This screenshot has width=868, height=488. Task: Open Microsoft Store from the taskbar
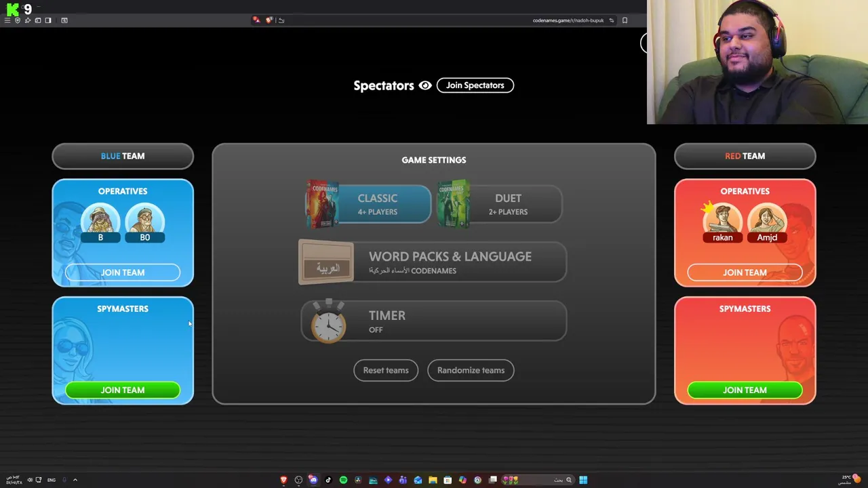pyautogui.click(x=448, y=480)
